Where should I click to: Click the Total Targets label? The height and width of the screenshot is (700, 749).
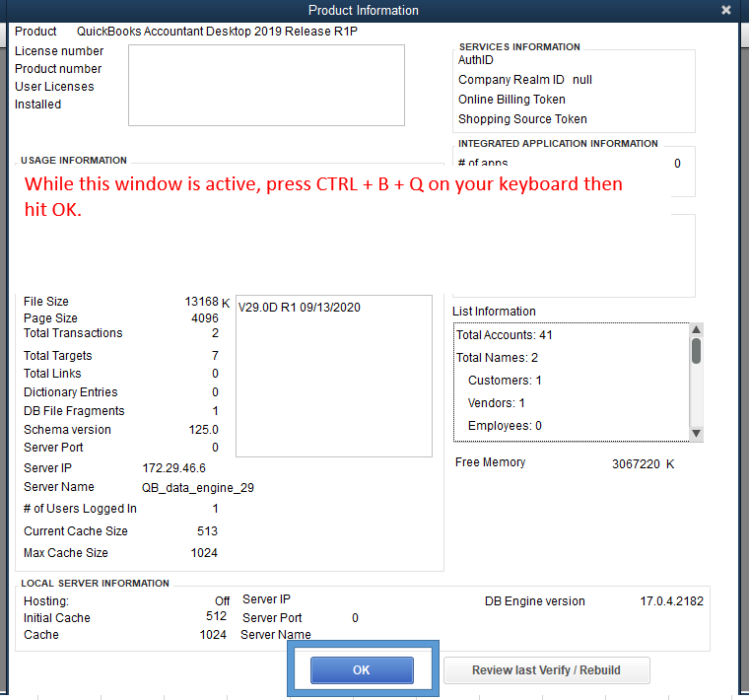[x=58, y=356]
